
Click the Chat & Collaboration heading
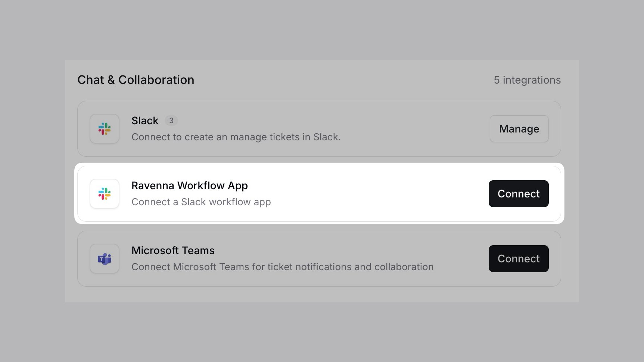136,80
